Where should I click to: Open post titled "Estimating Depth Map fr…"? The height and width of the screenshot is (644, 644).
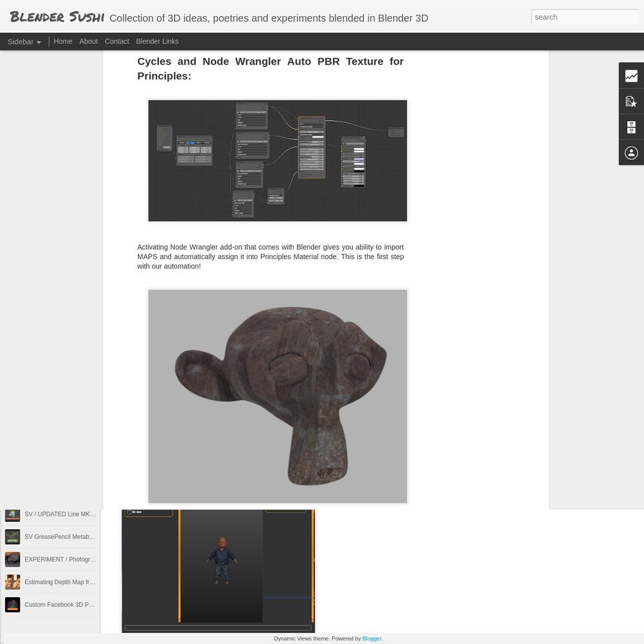(60, 582)
